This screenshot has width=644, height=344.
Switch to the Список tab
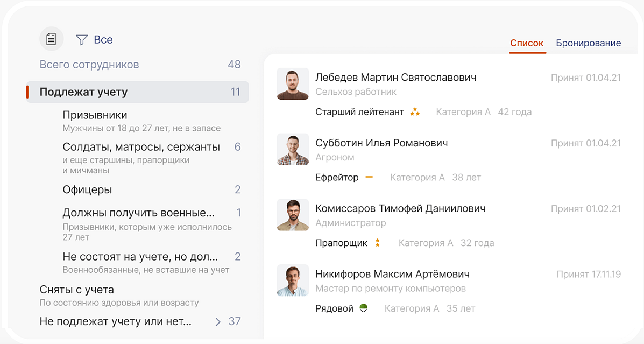point(527,43)
